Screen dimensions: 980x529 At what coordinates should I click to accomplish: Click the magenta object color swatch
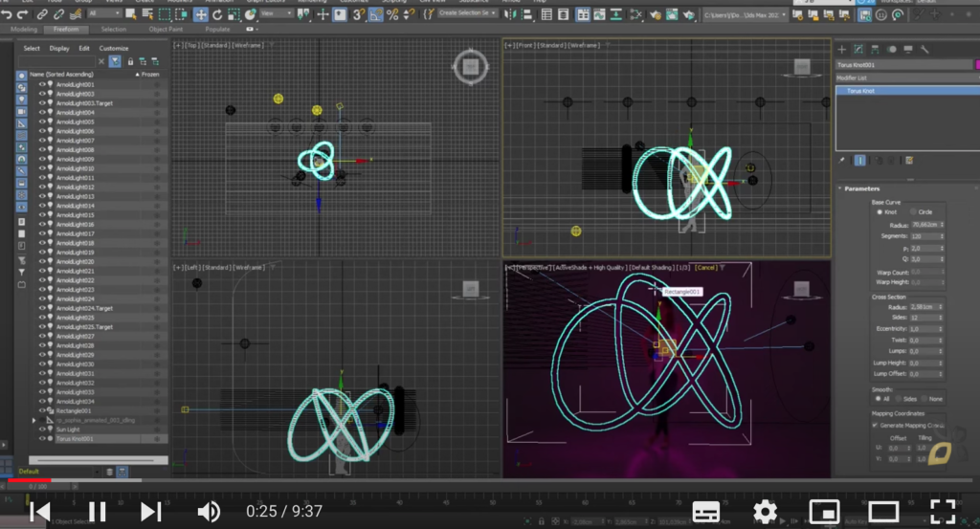(x=977, y=65)
